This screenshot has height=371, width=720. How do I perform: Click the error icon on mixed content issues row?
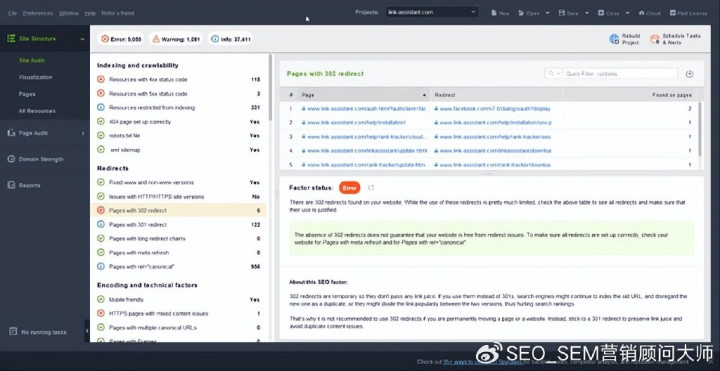pyautogui.click(x=101, y=313)
